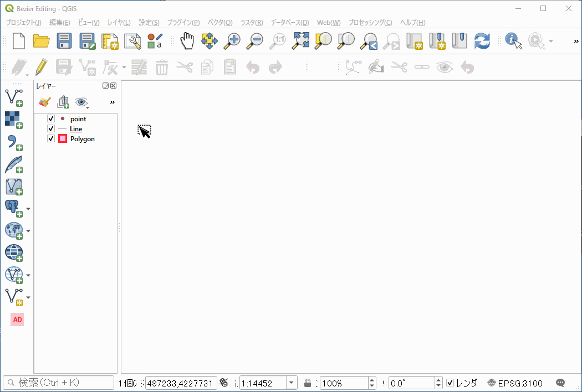582x392 pixels.
Task: Open the ベクタ menu
Action: (x=219, y=23)
